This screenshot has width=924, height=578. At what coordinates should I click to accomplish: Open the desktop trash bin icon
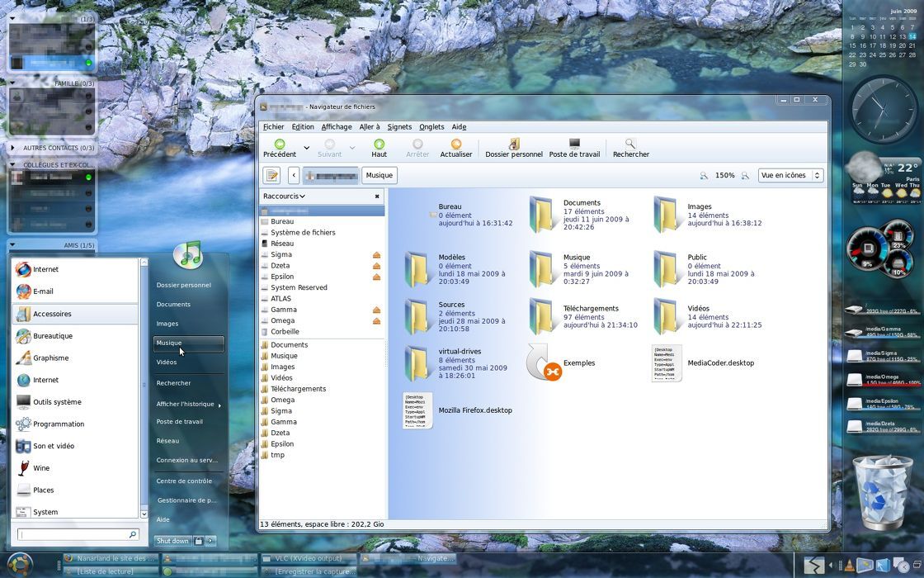coord(882,492)
